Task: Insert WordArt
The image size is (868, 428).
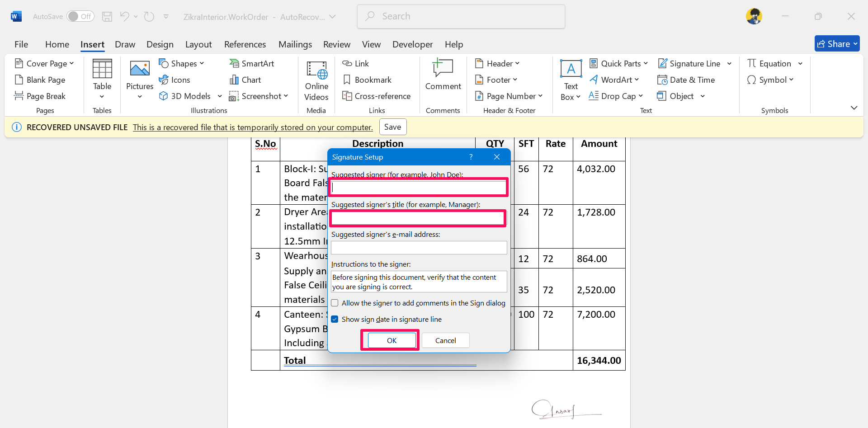Action: 614,80
